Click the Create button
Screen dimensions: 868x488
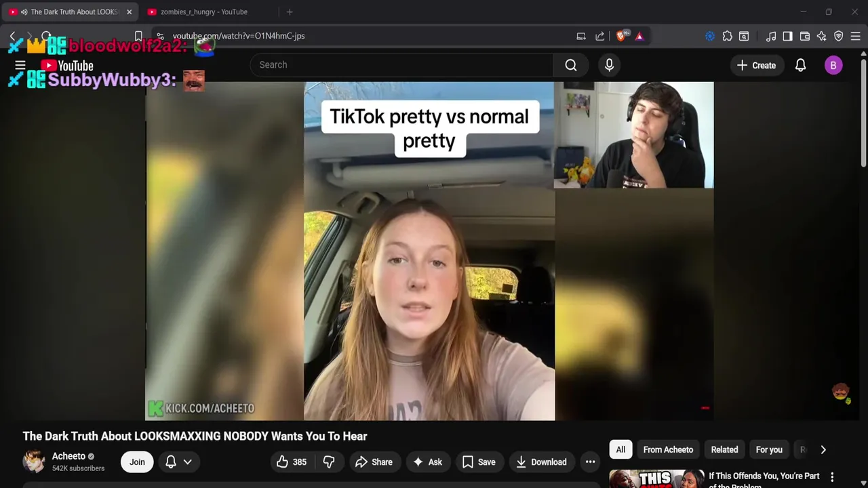(756, 65)
